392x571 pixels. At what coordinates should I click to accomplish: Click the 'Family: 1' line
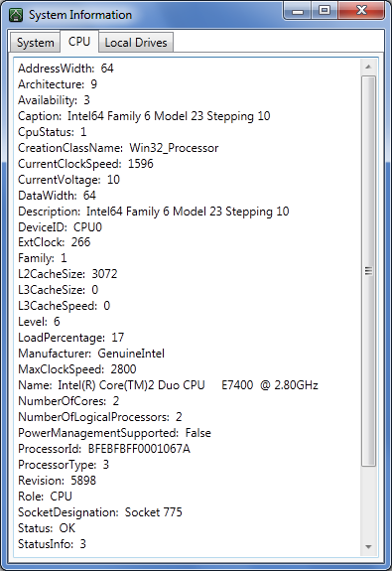point(43,258)
